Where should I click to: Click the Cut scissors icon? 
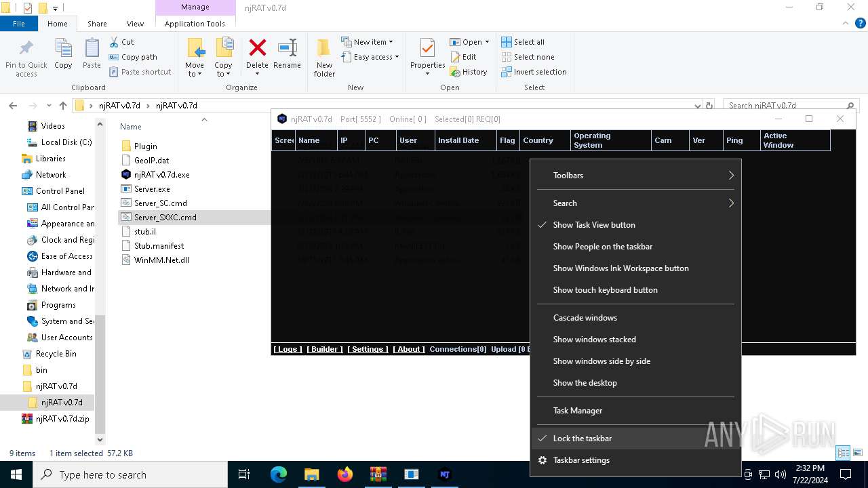click(x=114, y=42)
